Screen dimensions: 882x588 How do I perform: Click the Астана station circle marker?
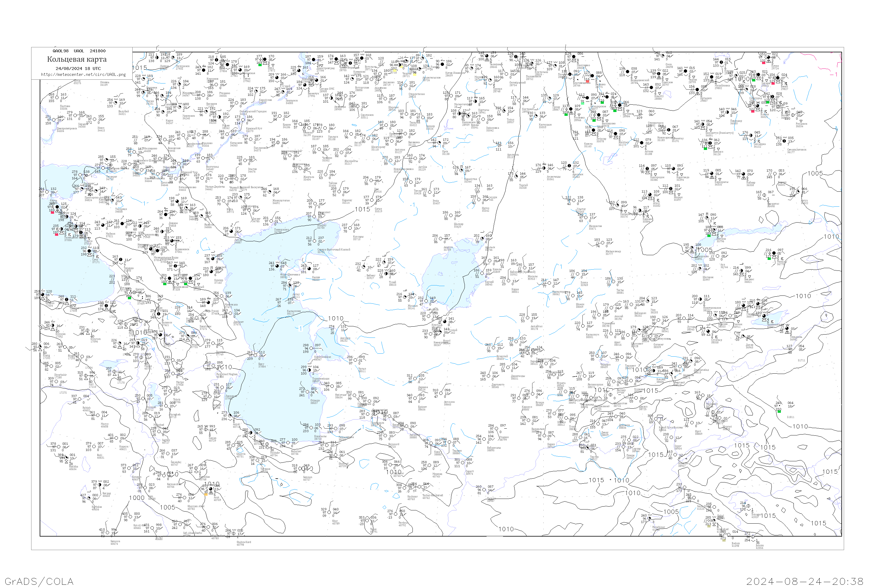[x=642, y=143]
